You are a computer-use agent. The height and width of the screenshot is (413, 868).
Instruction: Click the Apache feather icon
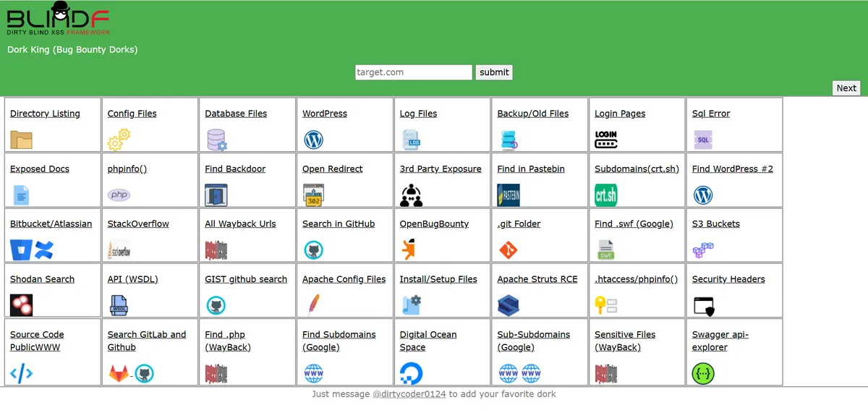click(x=313, y=305)
